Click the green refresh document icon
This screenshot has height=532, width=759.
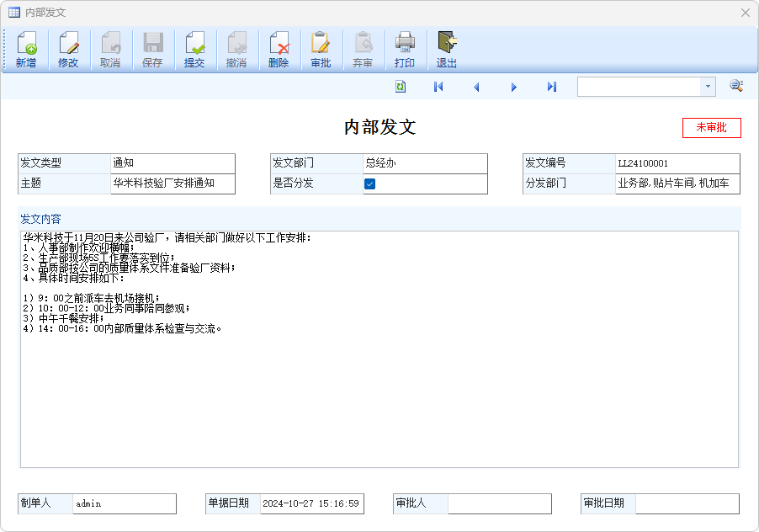pyautogui.click(x=401, y=87)
